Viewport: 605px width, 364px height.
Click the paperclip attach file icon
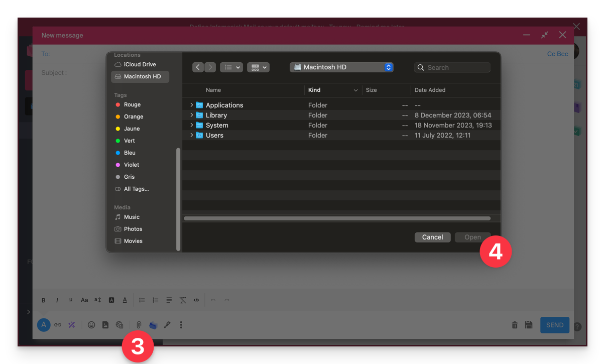pos(139,325)
